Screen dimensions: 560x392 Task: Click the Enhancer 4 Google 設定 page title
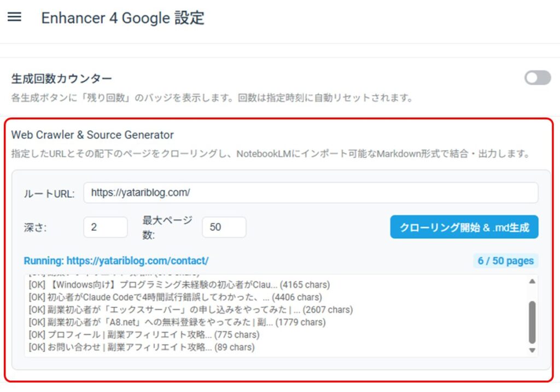tap(122, 17)
